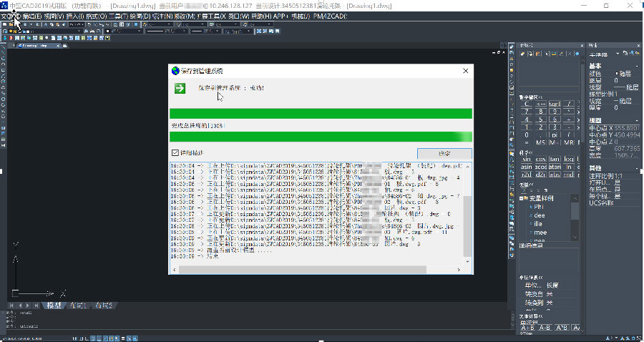Viewport: 644px width, 342px height.
Task: Click the upper green progress bar
Action: (x=321, y=113)
